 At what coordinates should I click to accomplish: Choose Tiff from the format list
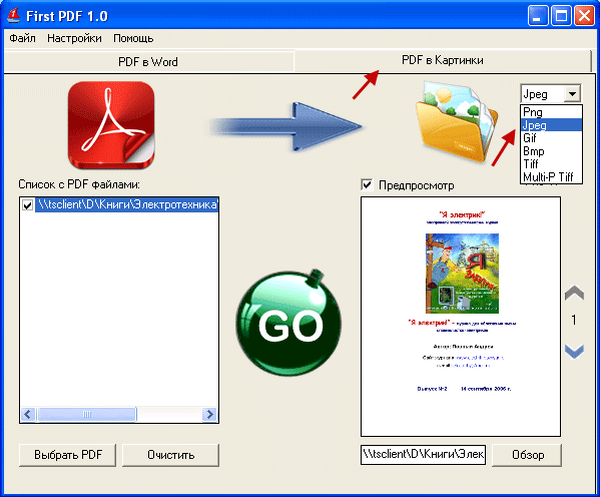(551, 164)
